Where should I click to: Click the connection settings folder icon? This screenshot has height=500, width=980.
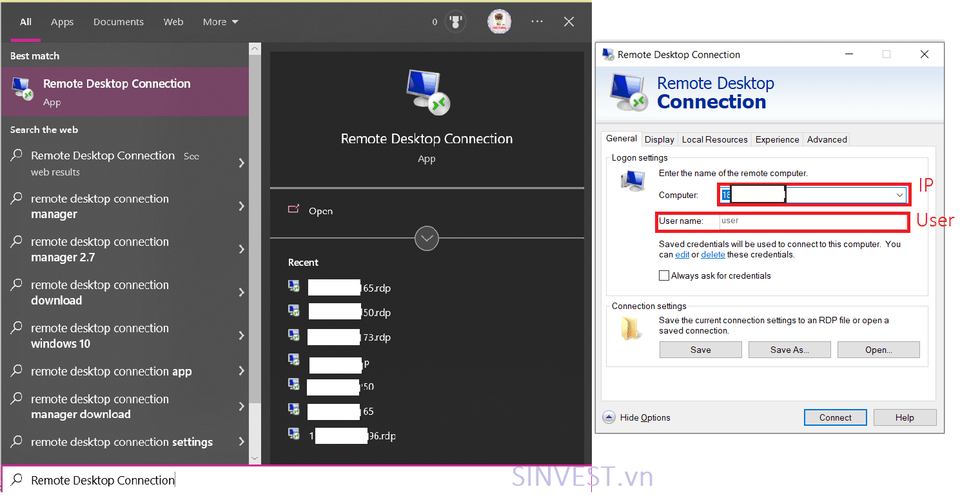632,328
